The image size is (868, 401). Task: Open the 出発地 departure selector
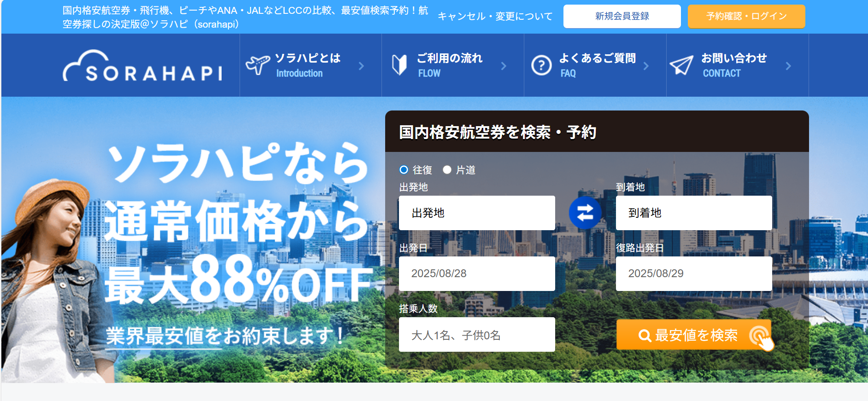click(477, 213)
